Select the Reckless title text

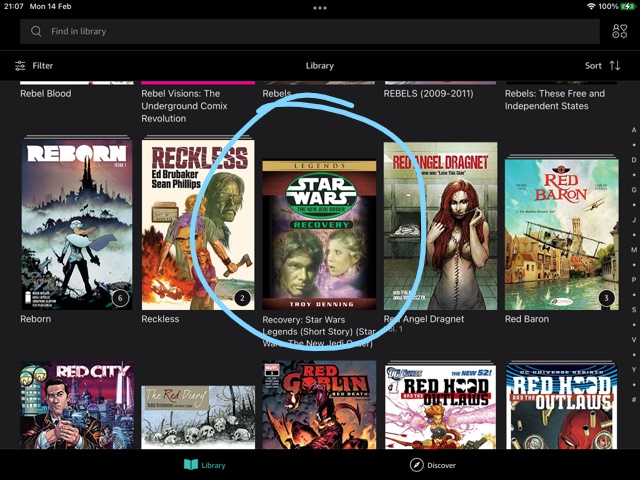click(x=160, y=319)
